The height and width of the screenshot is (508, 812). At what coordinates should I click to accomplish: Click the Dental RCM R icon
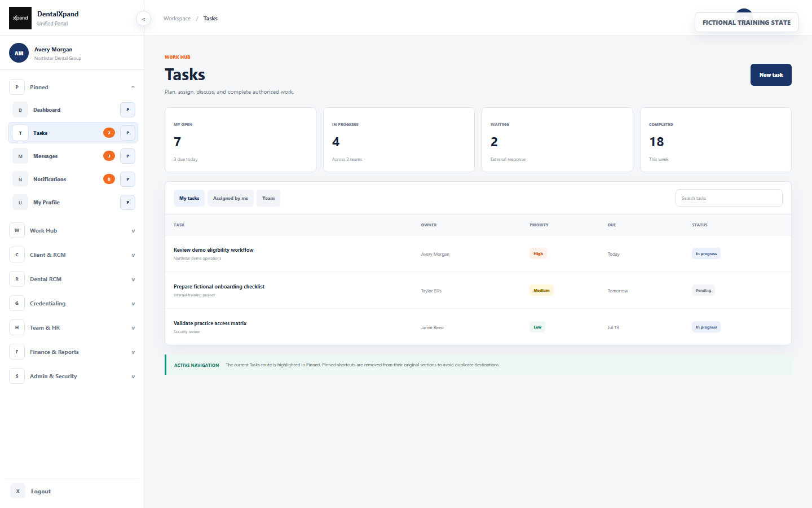pos(17,279)
